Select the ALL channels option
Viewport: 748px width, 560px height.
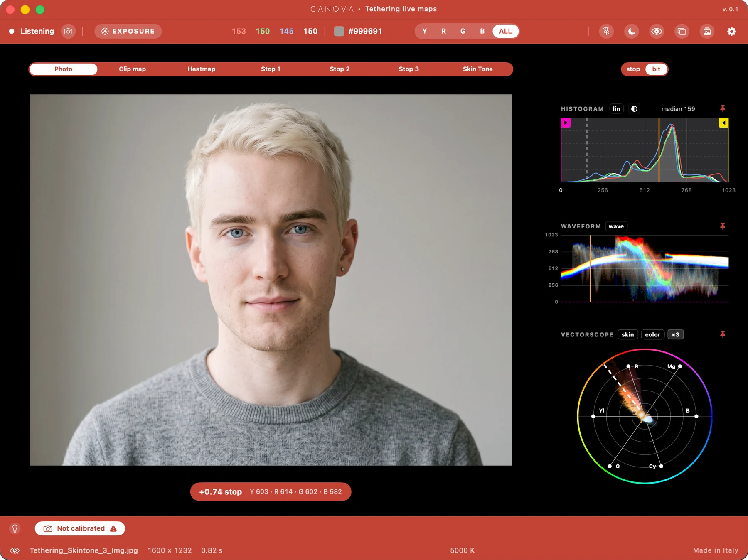505,31
